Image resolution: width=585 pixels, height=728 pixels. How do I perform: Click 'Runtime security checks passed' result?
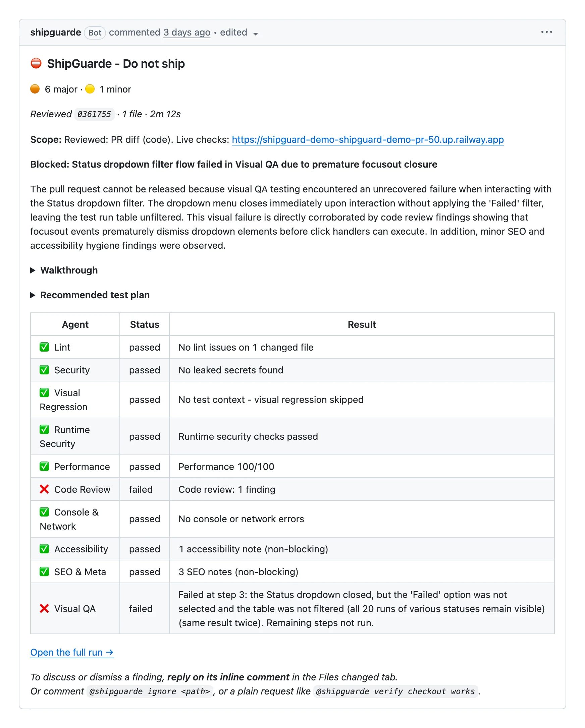point(248,436)
